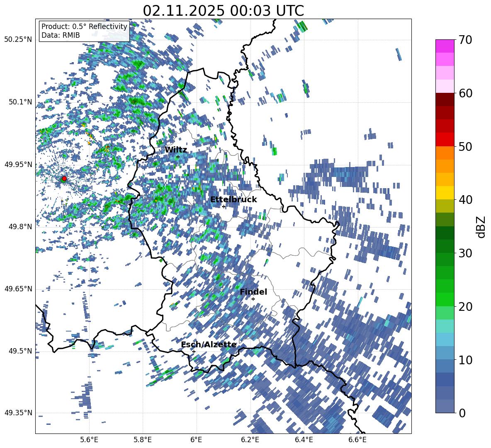
Task: Click the red radar site marker
Action: [64, 178]
